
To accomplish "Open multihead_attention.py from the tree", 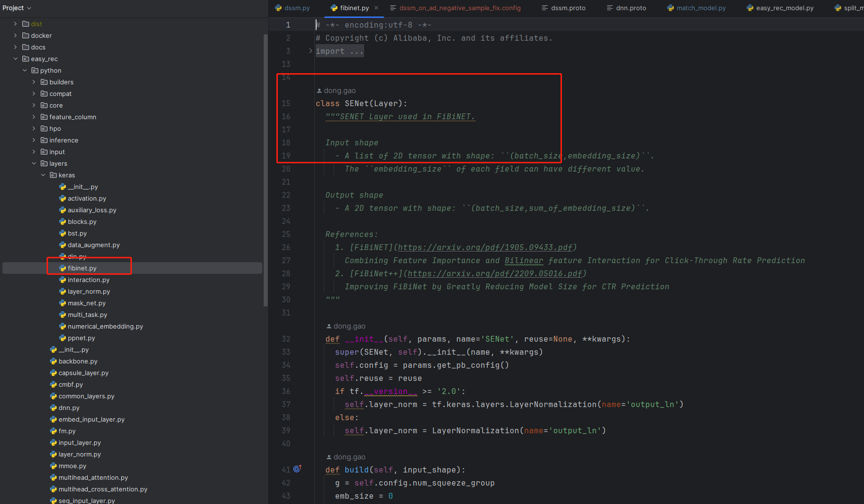I will tap(93, 477).
